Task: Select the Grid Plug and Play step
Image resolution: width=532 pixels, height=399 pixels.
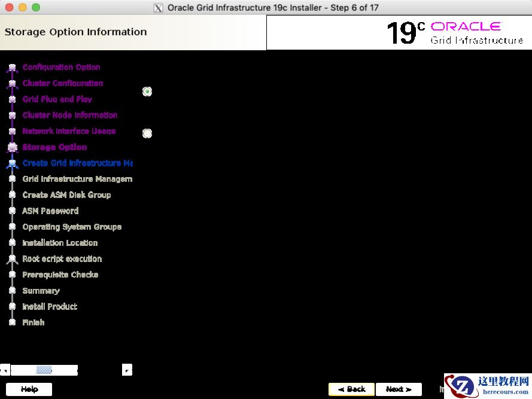Action: [x=57, y=99]
